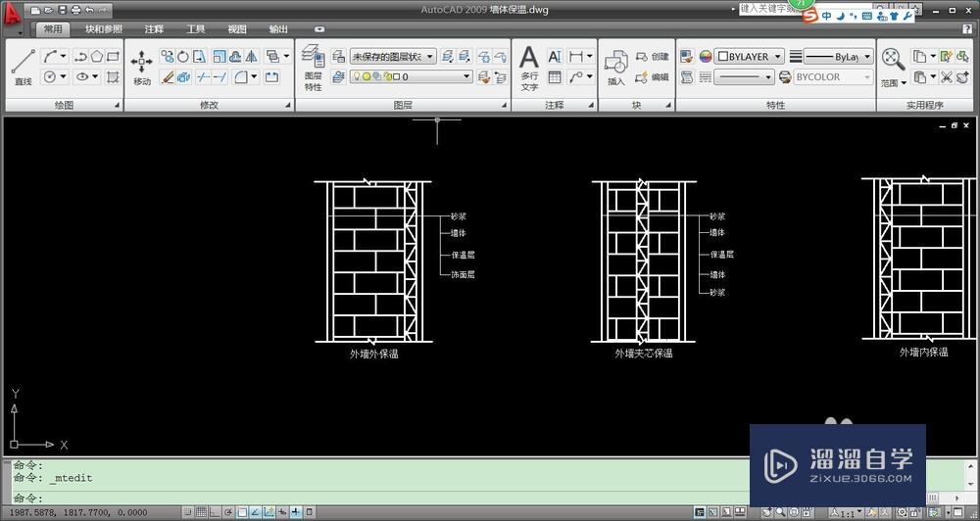Viewport: 980px width, 521px height.
Task: Switch to the 输出 ribbon tab
Action: pos(278,28)
